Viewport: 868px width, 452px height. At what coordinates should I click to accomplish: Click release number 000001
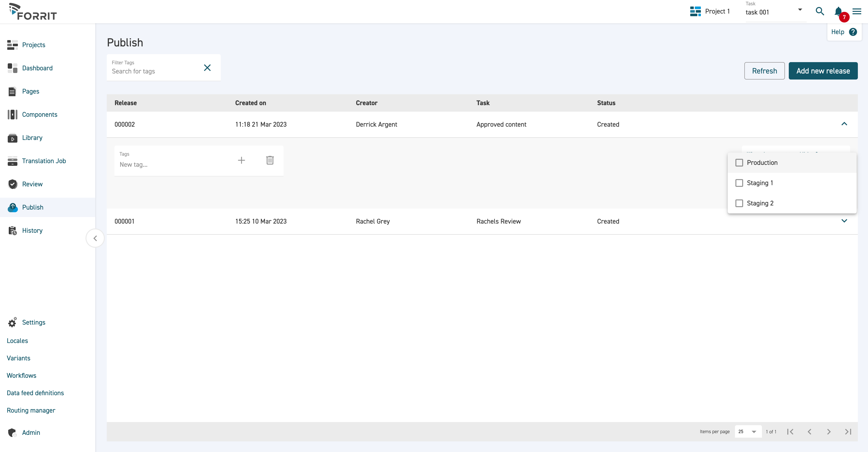pos(124,222)
